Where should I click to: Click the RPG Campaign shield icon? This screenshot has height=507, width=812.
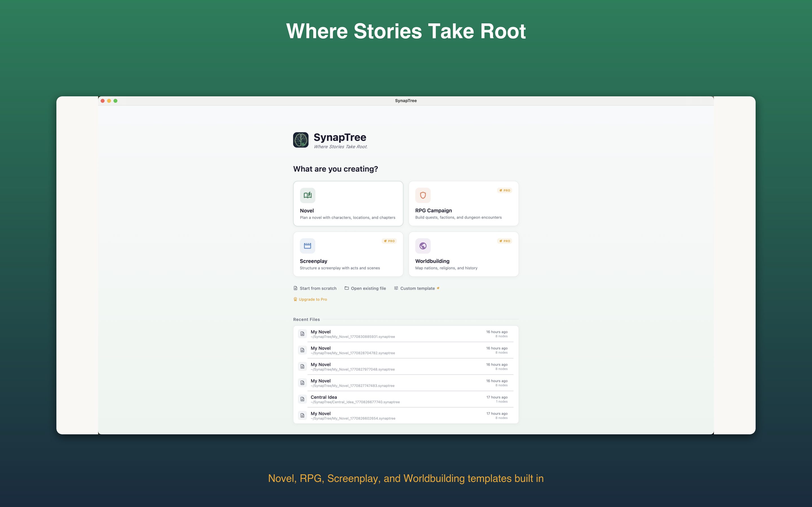click(423, 195)
